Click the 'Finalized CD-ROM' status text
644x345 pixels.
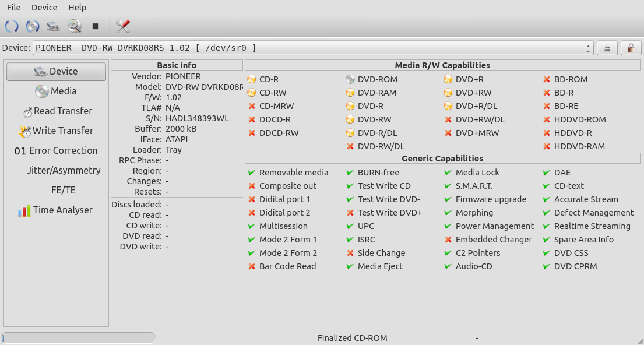(353, 338)
